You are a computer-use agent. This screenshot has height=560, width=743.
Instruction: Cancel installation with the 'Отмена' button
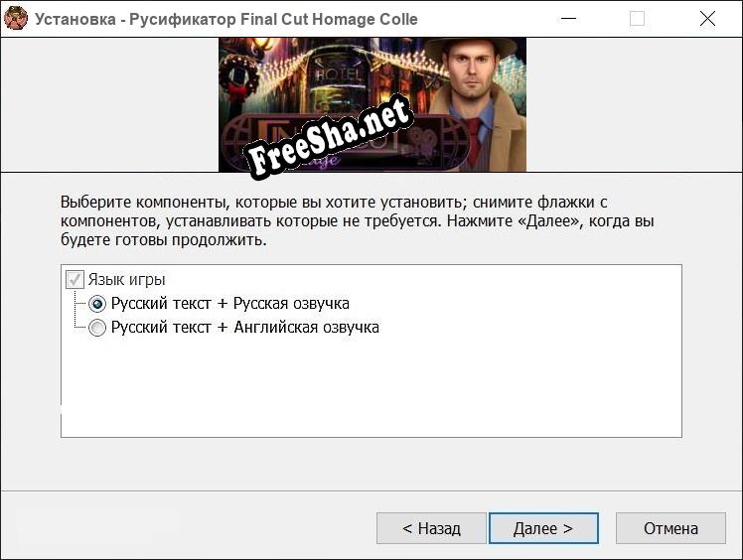pyautogui.click(x=670, y=528)
